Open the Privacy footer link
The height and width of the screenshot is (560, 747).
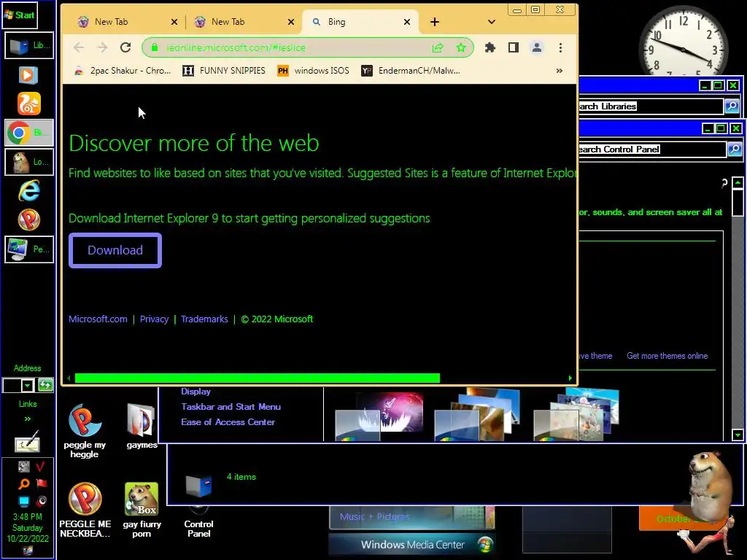point(155,319)
